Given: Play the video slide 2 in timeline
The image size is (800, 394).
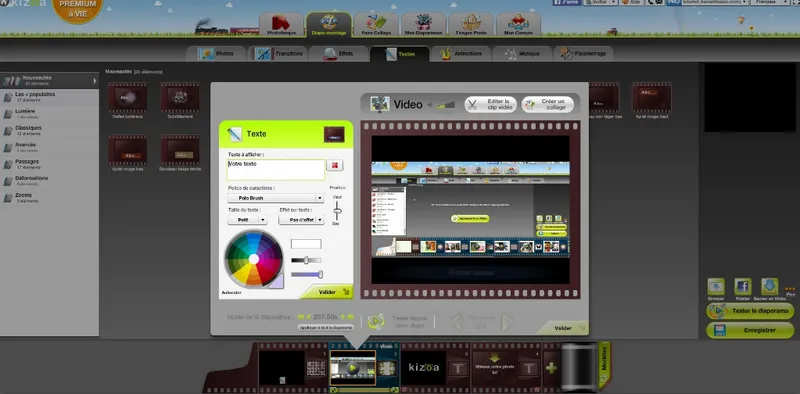Looking at the screenshot, I should pos(353,367).
